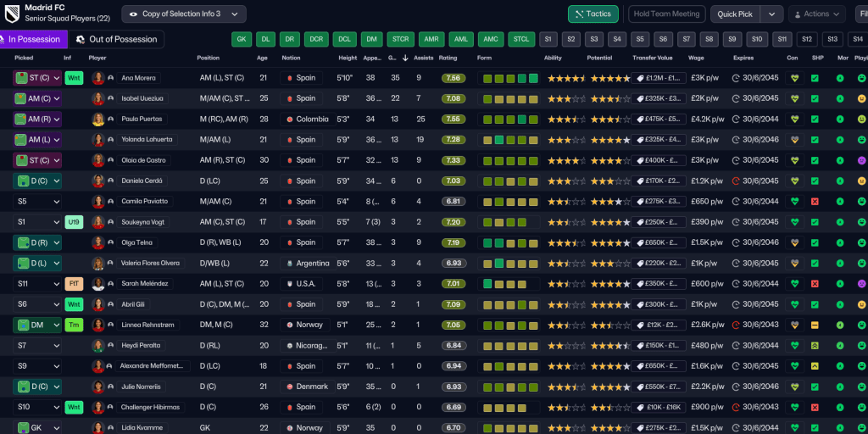Toggle Camila Paviatto's red X sharpness box
Image resolution: width=868 pixels, height=434 pixels.
coord(815,202)
